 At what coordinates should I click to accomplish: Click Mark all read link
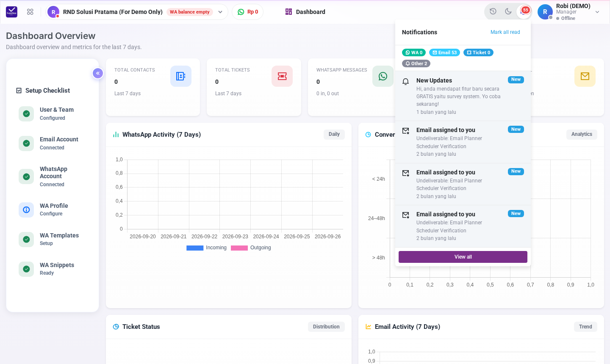tap(505, 32)
